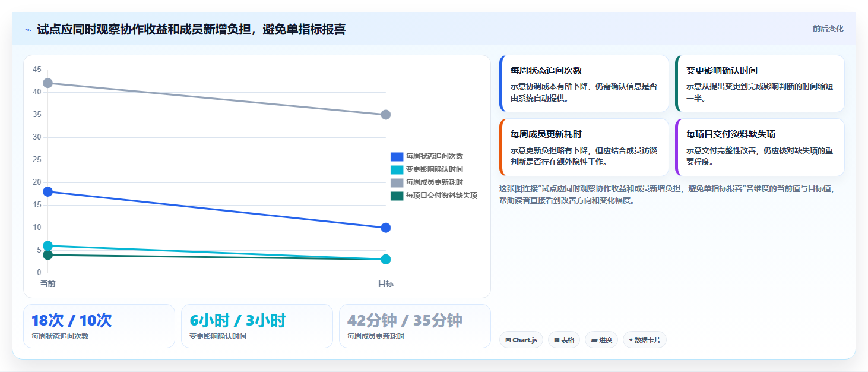Click the blue current data point at 18
868x372 pixels.
click(x=47, y=191)
